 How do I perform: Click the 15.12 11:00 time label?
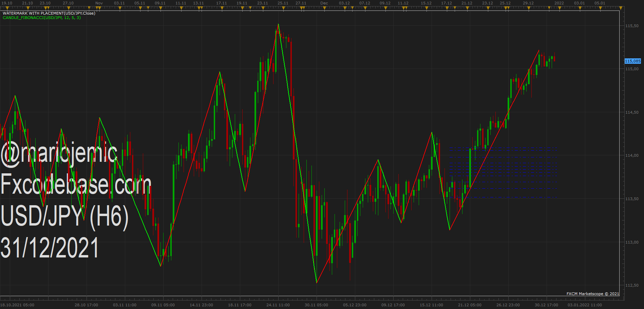(431, 305)
